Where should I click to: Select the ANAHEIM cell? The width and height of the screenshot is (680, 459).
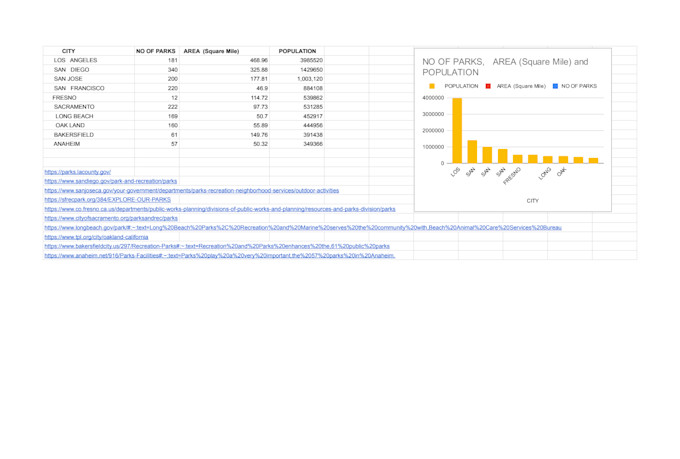pos(89,144)
